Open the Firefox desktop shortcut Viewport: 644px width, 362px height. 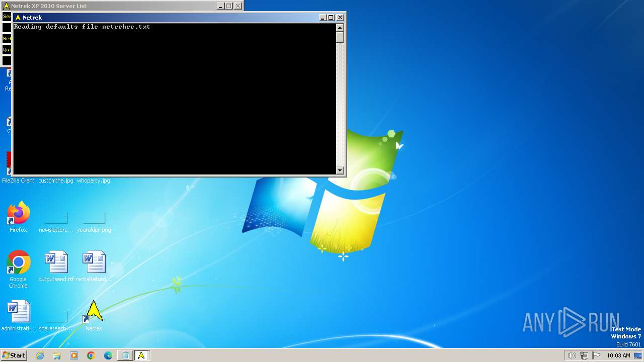click(x=18, y=217)
